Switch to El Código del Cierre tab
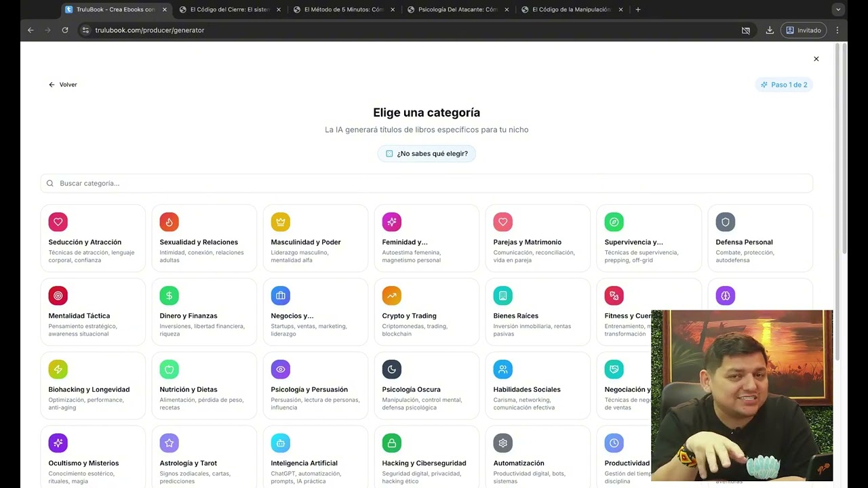Viewport: 868px width, 488px height. (x=231, y=9)
